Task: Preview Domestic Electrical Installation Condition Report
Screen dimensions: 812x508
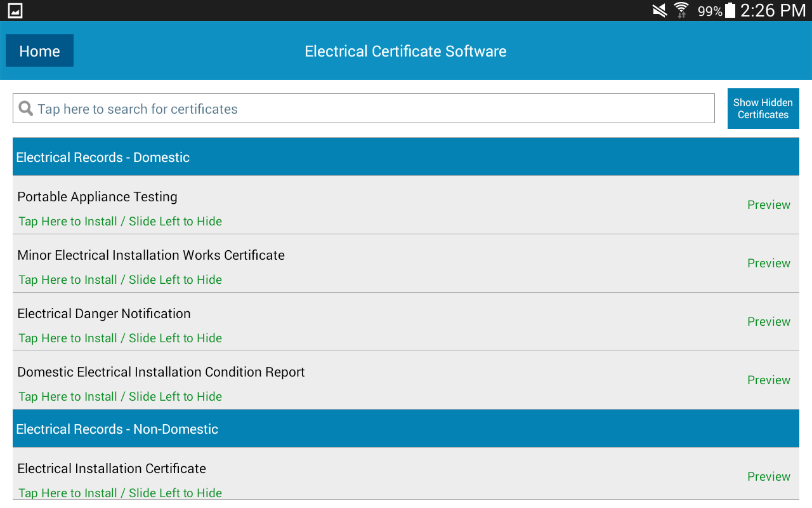Action: click(768, 380)
